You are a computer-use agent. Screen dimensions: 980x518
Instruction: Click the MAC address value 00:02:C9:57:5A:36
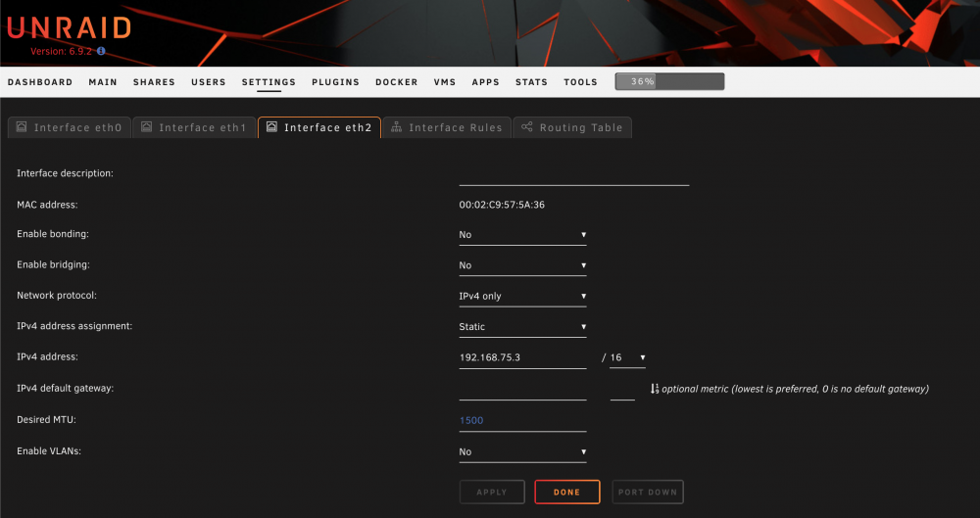pos(502,205)
